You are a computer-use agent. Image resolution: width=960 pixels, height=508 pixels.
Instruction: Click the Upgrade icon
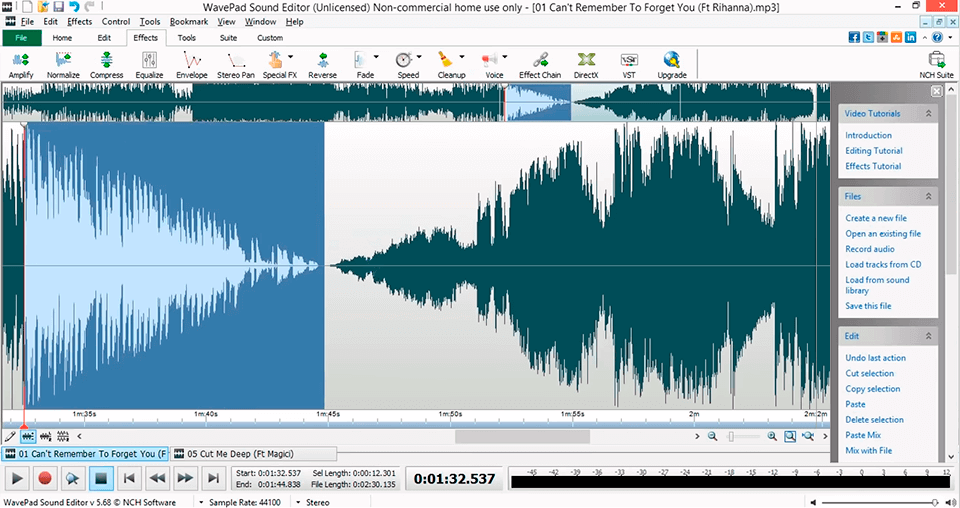(672, 60)
